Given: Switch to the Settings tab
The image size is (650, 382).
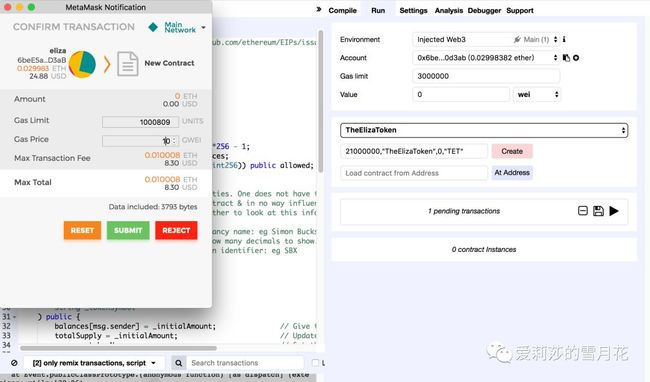Looking at the screenshot, I should 413,10.
